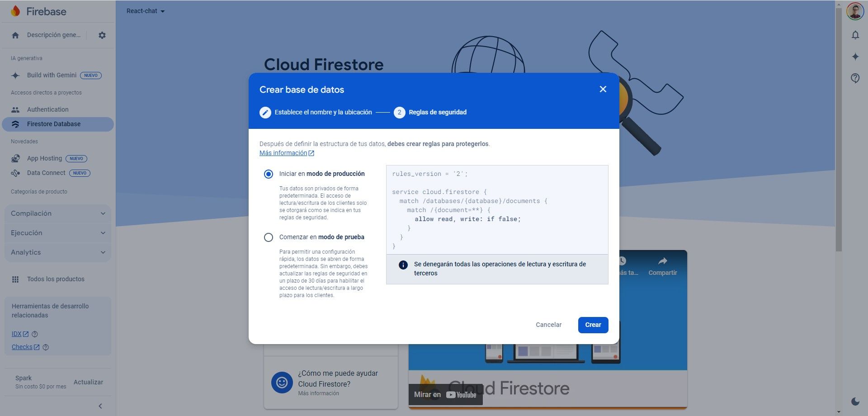The height and width of the screenshot is (416, 868).
Task: Click the Build with Gemini sparkle icon
Action: pos(15,76)
